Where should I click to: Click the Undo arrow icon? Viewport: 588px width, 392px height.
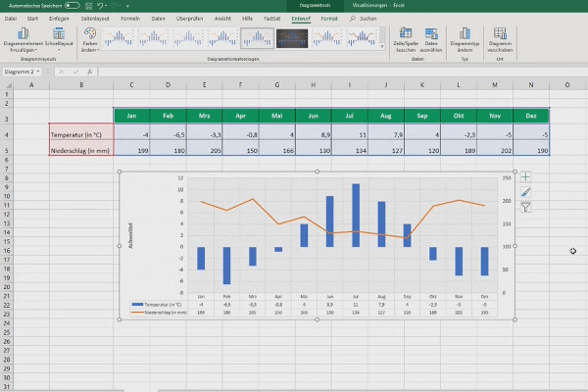100,6
